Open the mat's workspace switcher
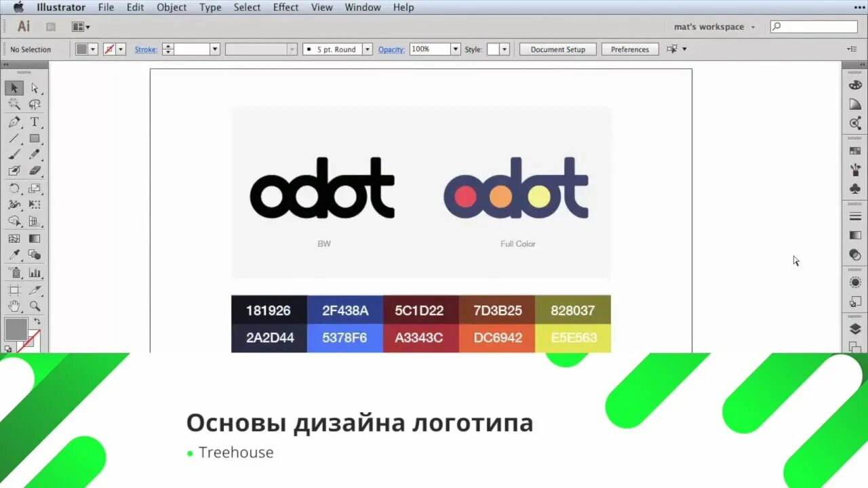 click(715, 27)
